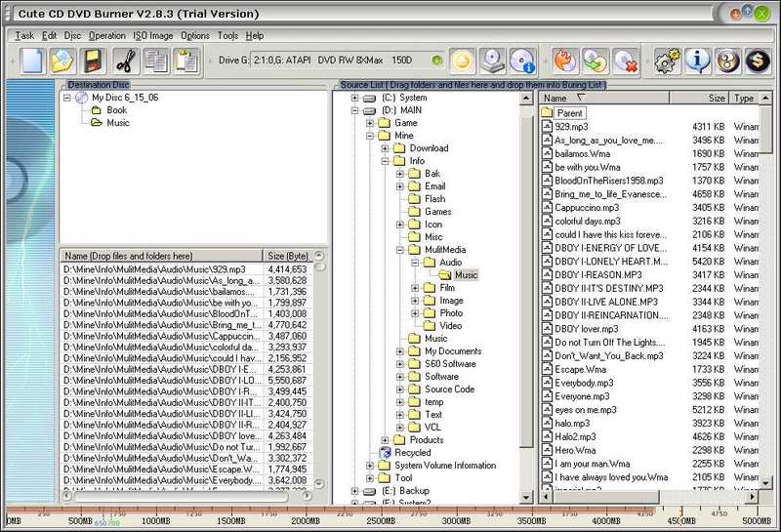This screenshot has width=781, height=532.
Task: Open the Tools menu
Action: (x=227, y=36)
